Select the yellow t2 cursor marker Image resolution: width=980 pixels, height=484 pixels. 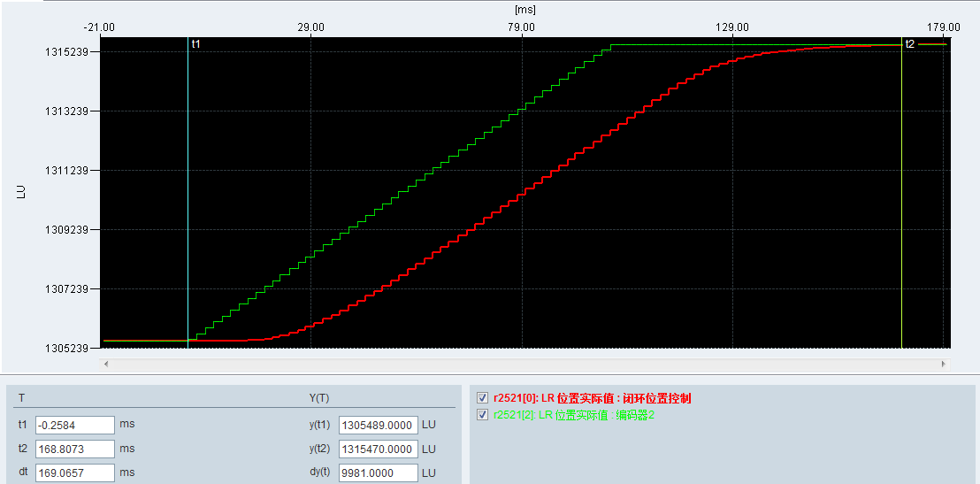tap(902, 193)
